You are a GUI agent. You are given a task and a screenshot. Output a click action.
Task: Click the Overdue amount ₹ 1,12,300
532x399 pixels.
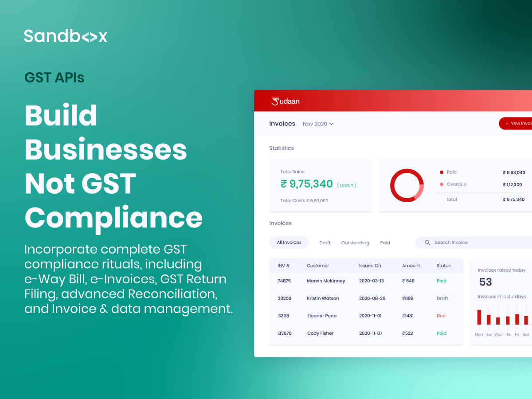512,184
